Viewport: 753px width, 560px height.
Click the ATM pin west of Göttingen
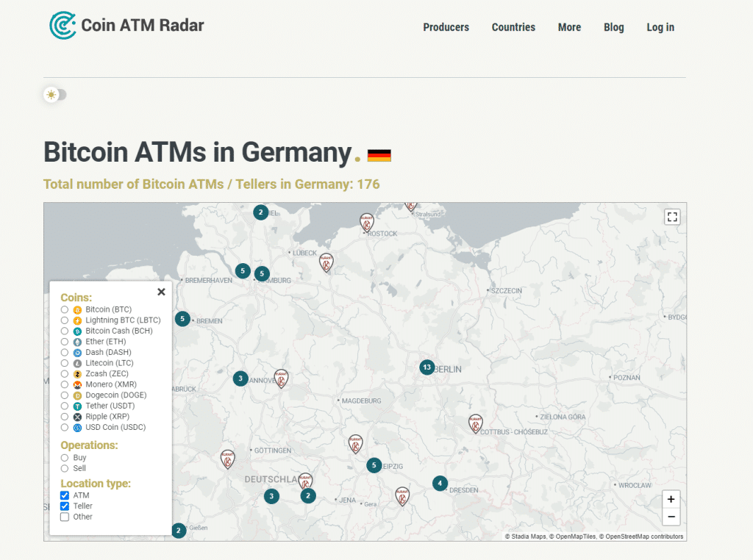[228, 459]
